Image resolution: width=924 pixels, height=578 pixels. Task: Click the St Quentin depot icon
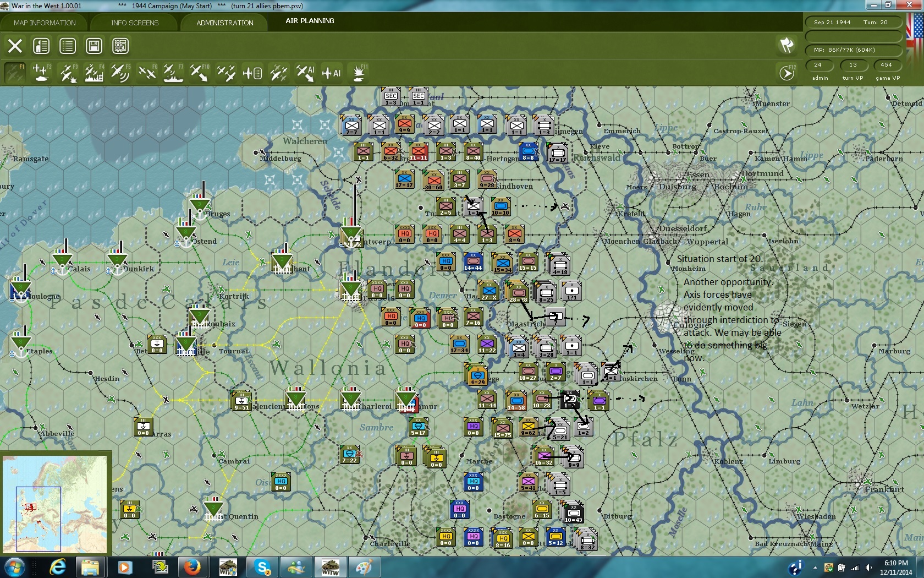pos(213,509)
